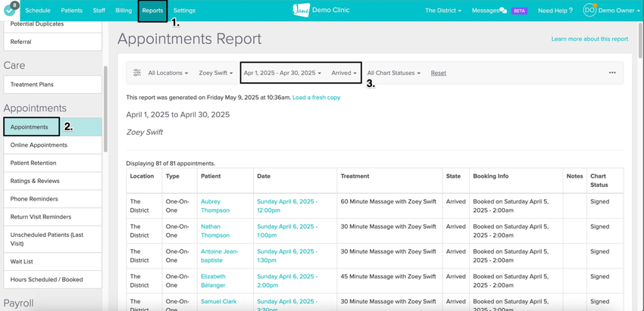Open the Settings tab
The image size is (644, 311).
click(x=184, y=11)
